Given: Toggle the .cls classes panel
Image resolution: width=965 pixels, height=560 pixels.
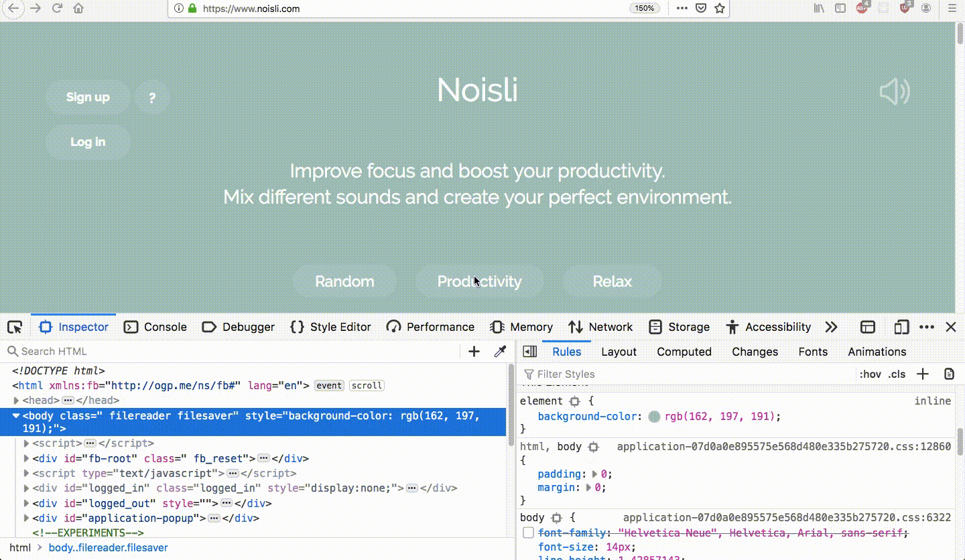Looking at the screenshot, I should click(x=897, y=374).
